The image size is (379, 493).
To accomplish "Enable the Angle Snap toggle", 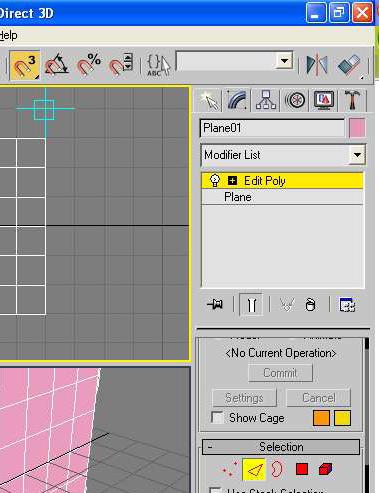I will click(56, 65).
